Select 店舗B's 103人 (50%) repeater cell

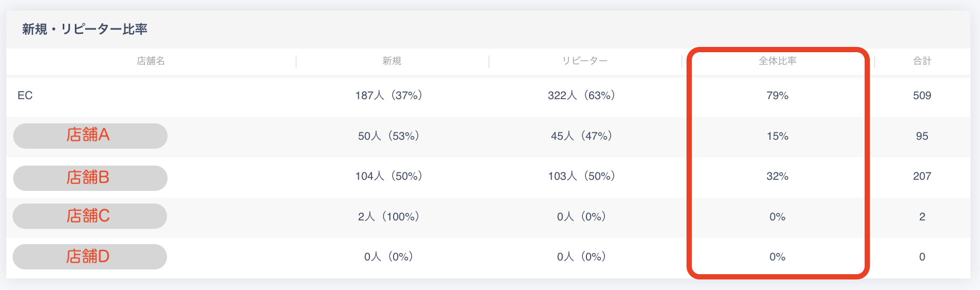582,176
